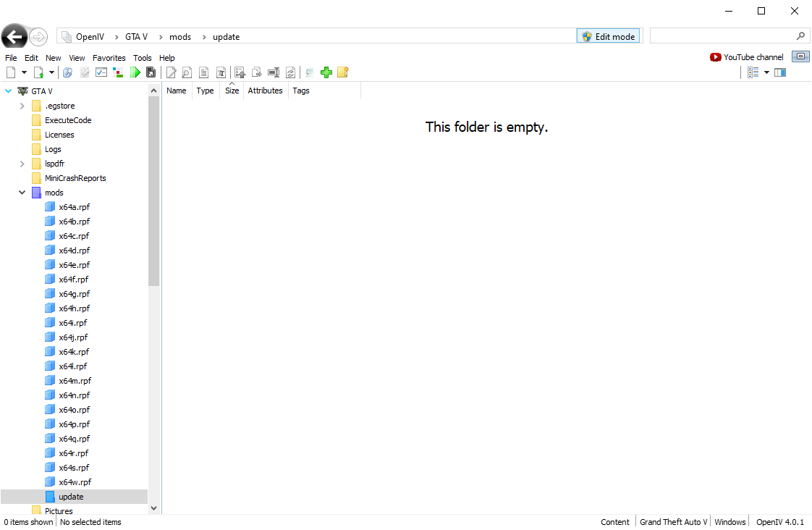This screenshot has height=530, width=812.
Task: Select the update folder in tree
Action: [x=71, y=497]
